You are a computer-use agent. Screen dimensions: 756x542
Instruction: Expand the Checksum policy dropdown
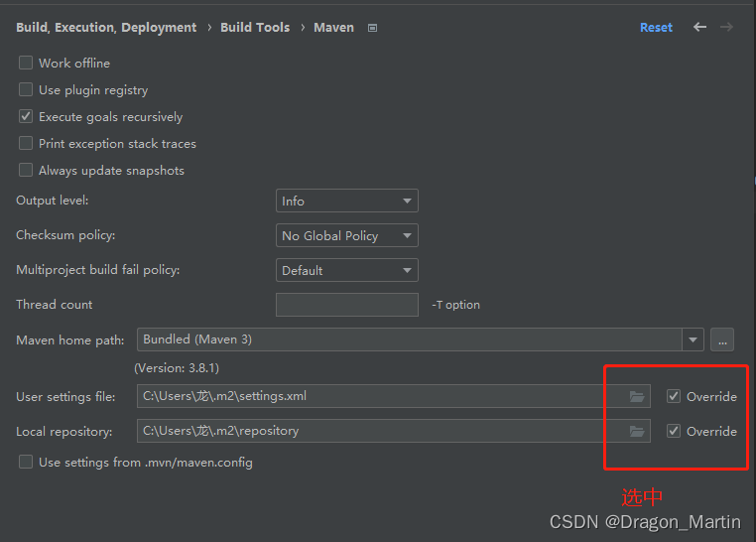[346, 235]
